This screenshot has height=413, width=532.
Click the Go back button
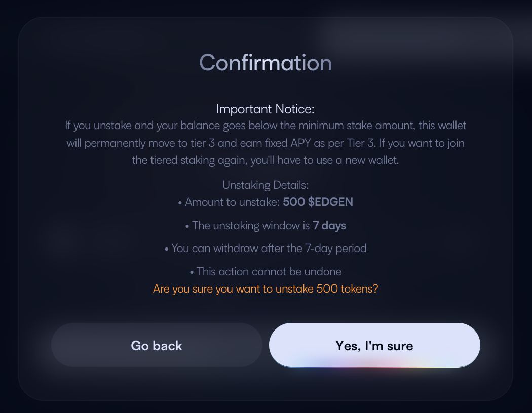[157, 345]
